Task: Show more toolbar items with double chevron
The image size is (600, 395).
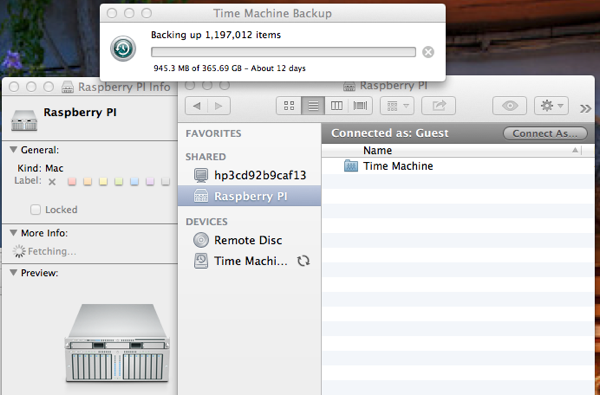Action: point(585,109)
